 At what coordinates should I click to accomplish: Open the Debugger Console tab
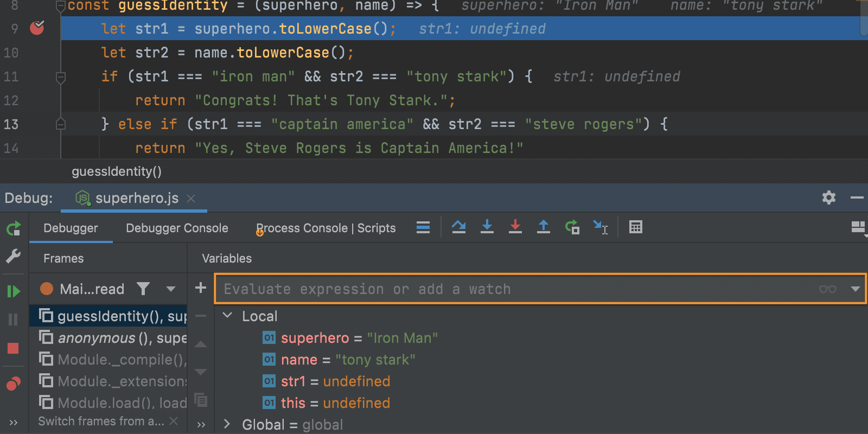click(x=177, y=228)
